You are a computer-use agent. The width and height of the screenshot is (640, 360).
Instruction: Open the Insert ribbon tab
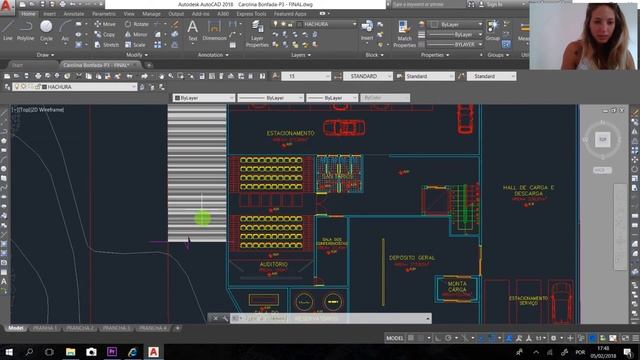pyautogui.click(x=49, y=14)
